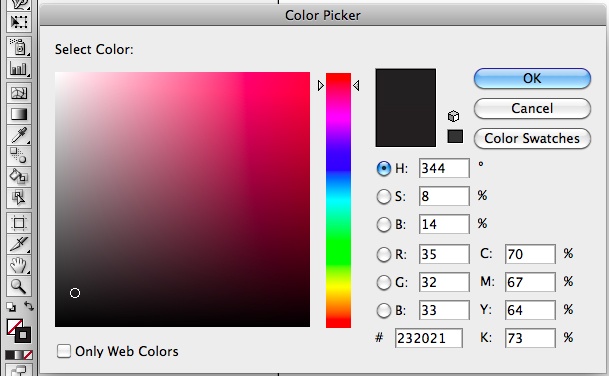Screen dimensions: 609x376
Task: Click the S field showing 8
Action: pos(444,196)
